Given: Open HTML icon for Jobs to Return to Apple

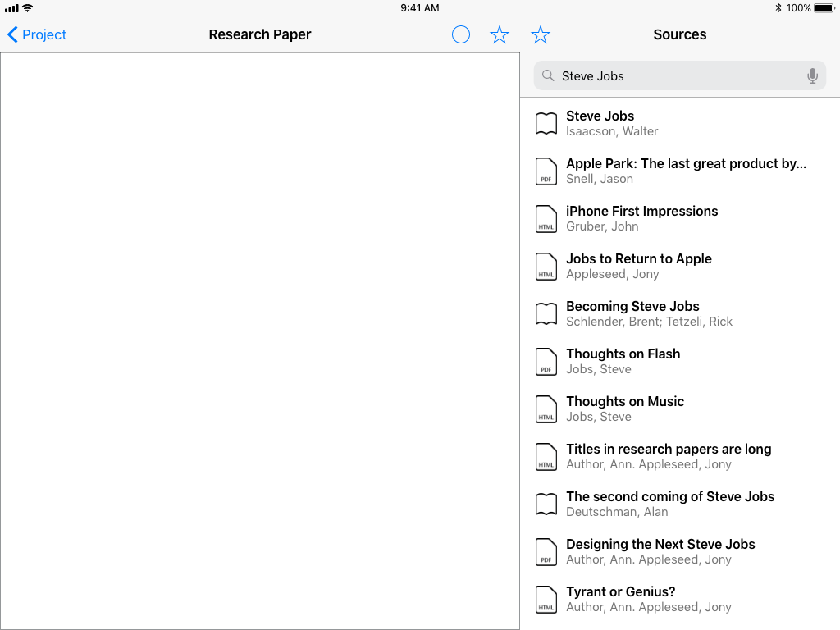Looking at the screenshot, I should (546, 267).
